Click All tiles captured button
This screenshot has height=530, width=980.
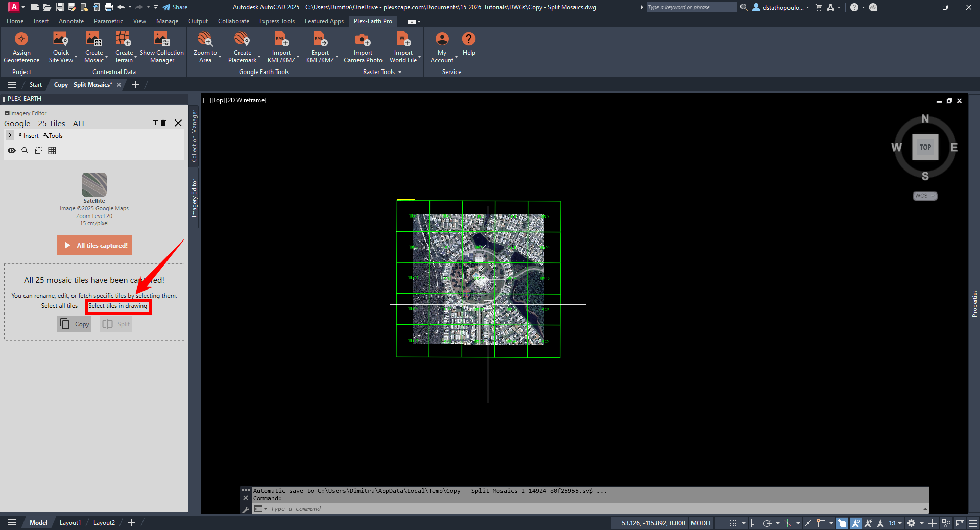[94, 245]
